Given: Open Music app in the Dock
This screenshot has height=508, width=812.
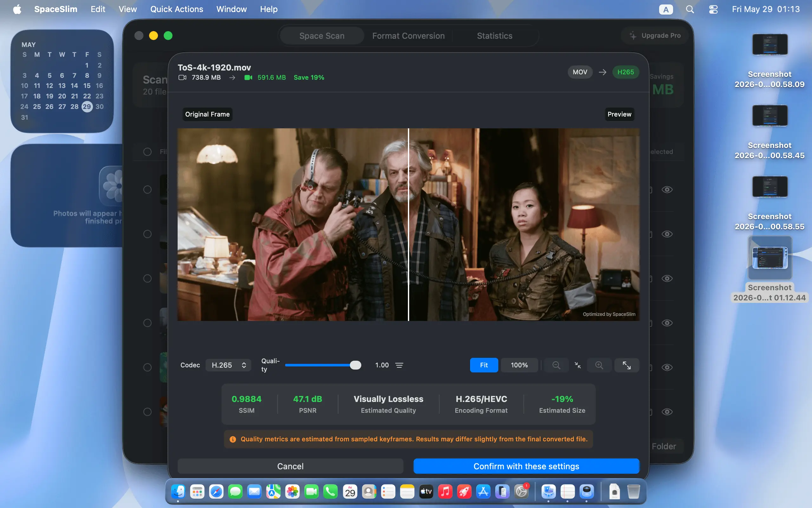Looking at the screenshot, I should pyautogui.click(x=445, y=491).
